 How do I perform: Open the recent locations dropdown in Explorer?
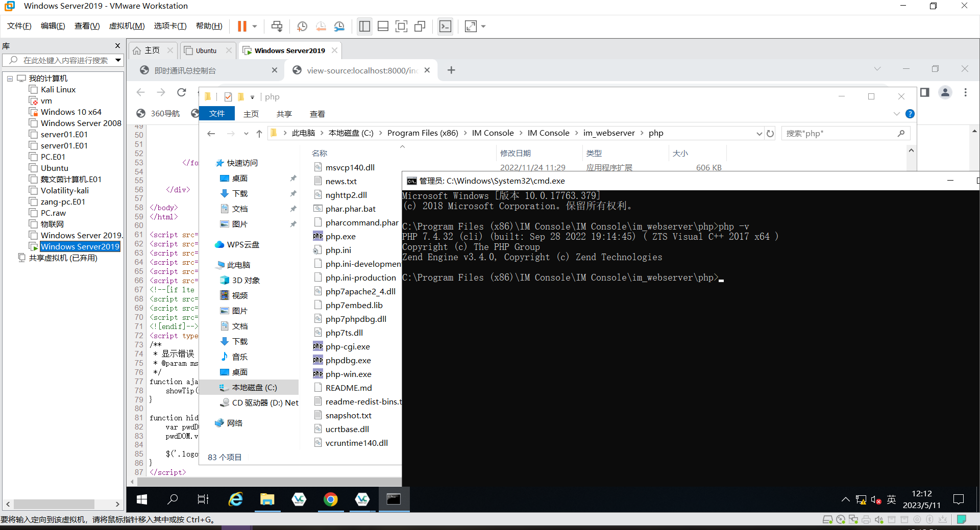pos(246,134)
